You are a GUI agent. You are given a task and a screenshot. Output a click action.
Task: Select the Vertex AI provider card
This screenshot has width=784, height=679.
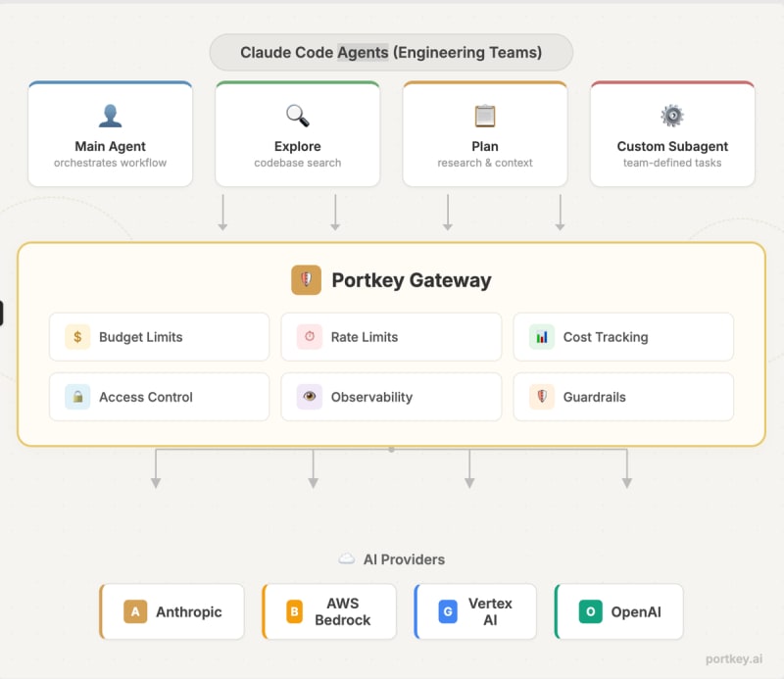[478, 611]
